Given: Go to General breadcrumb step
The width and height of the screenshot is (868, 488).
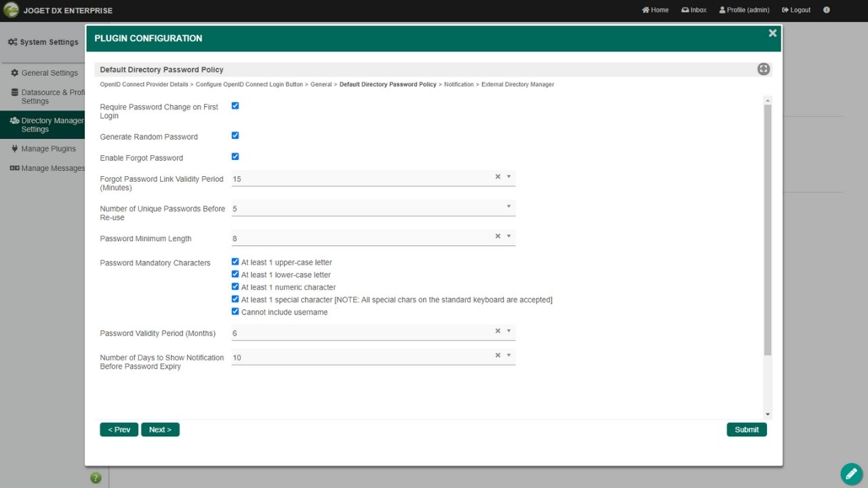Looking at the screenshot, I should (x=321, y=85).
